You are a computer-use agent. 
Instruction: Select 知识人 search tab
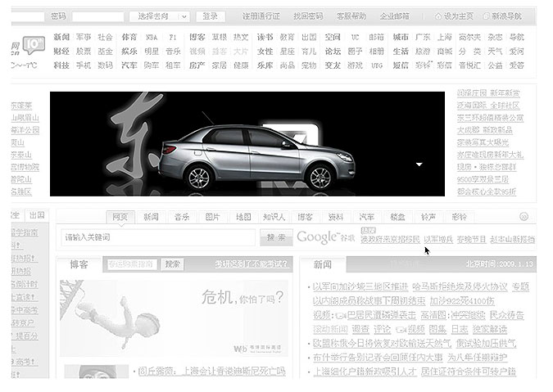[274, 217]
